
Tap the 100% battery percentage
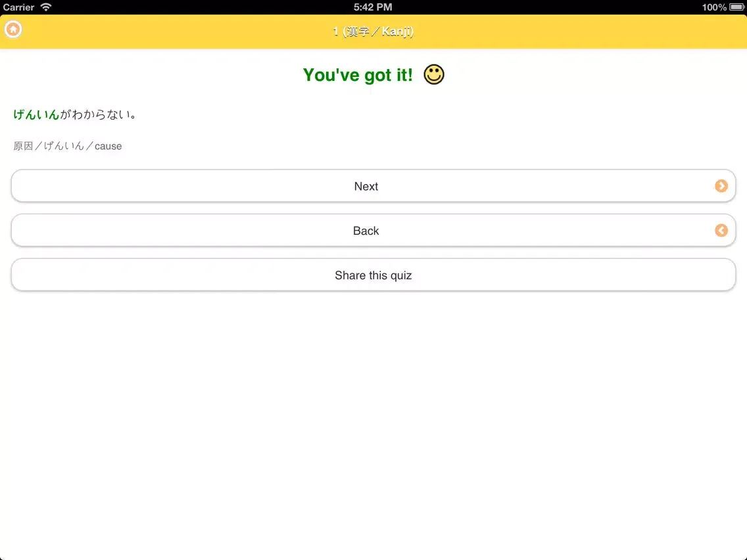click(x=713, y=7)
